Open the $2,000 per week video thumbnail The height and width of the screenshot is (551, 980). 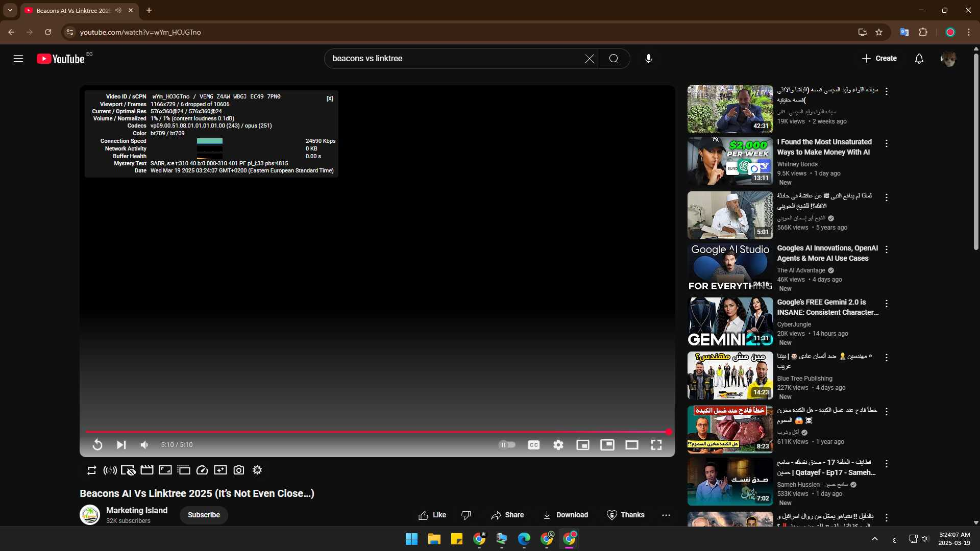point(730,161)
